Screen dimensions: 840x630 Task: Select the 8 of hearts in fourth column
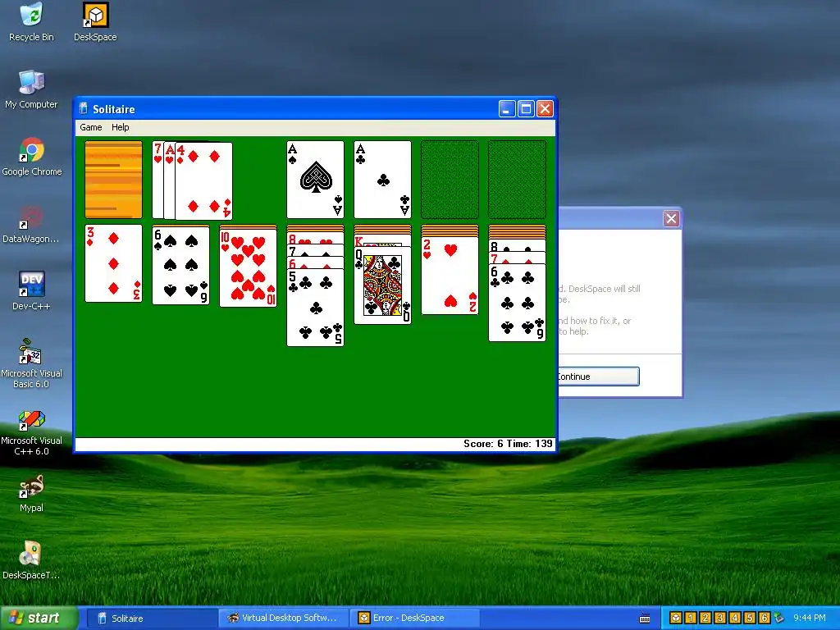point(316,239)
